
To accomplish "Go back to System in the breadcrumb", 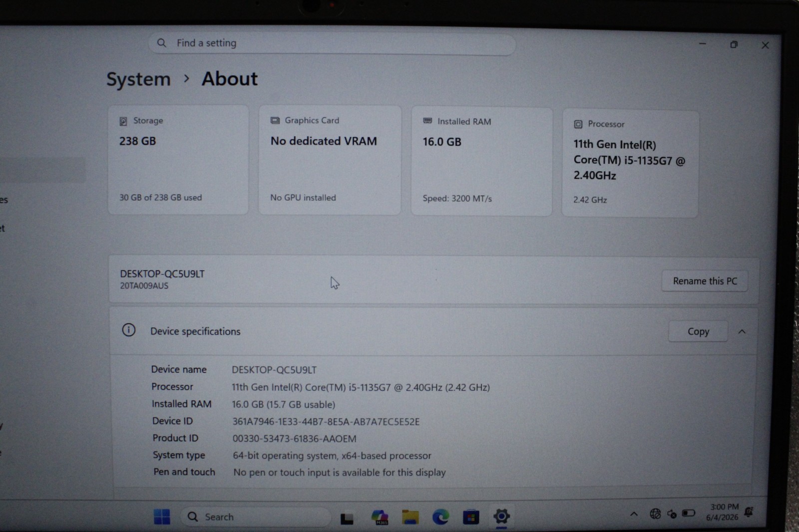I will click(138, 79).
